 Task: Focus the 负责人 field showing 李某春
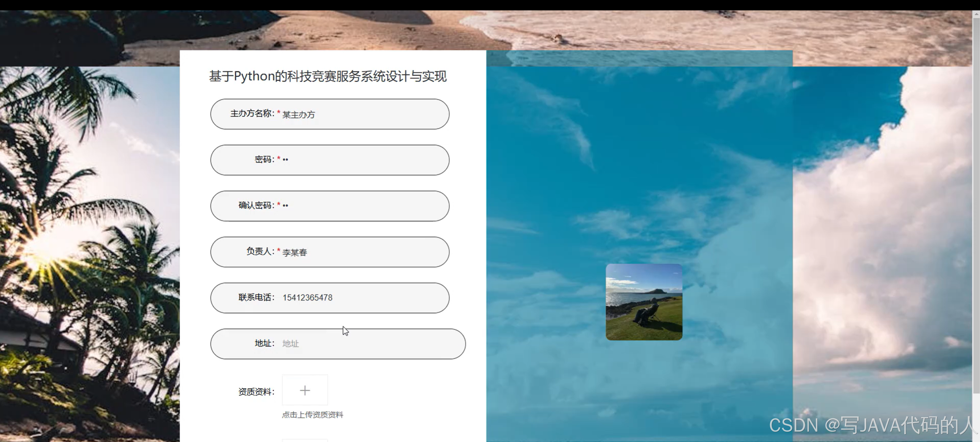click(x=361, y=252)
